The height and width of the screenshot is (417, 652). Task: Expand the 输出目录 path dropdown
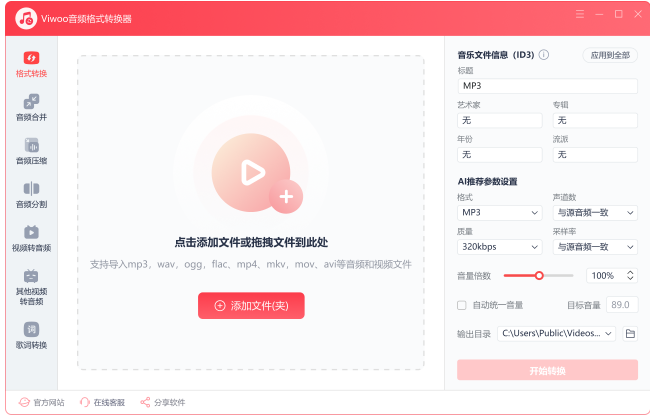[x=556, y=333]
